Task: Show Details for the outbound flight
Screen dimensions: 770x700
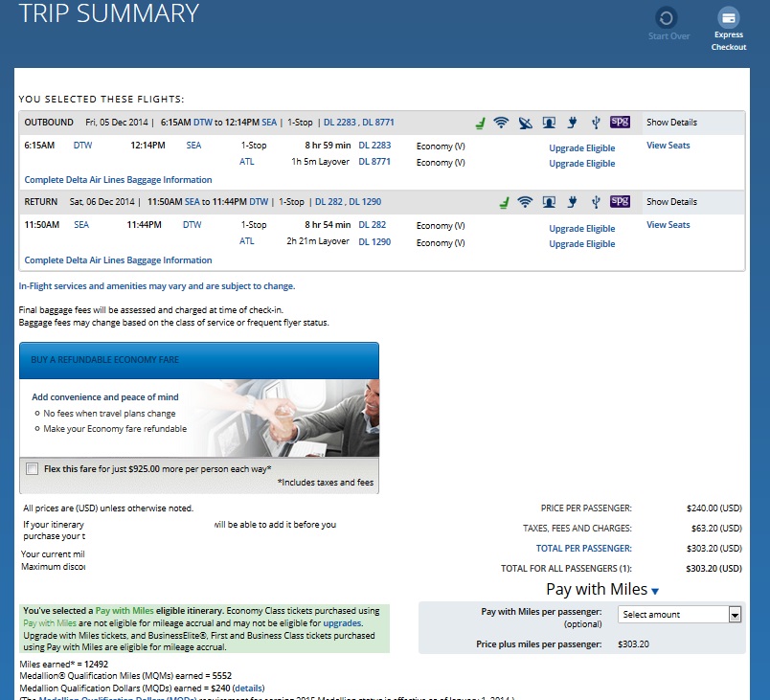Action: click(671, 123)
